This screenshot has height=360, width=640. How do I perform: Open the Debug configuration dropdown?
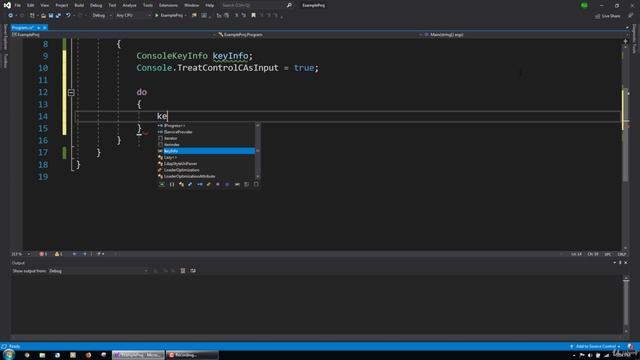click(x=101, y=16)
